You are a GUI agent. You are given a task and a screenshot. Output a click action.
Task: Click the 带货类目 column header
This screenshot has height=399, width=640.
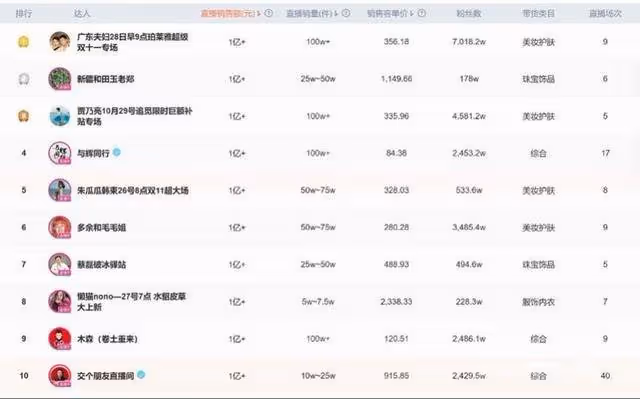[538, 13]
